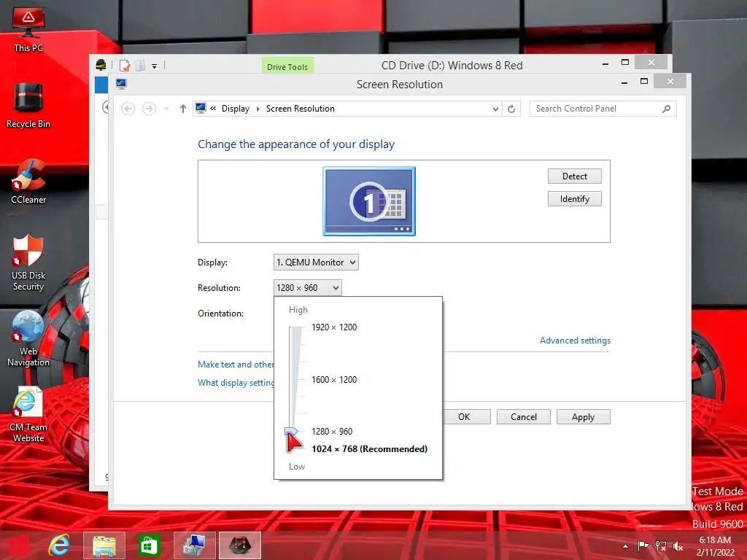Viewport: 747px width, 560px height.
Task: Open Make text and other items link
Action: coord(236,365)
